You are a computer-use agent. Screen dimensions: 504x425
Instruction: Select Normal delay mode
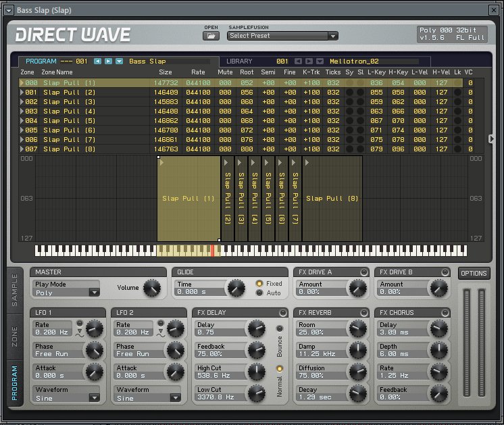pyautogui.click(x=280, y=369)
